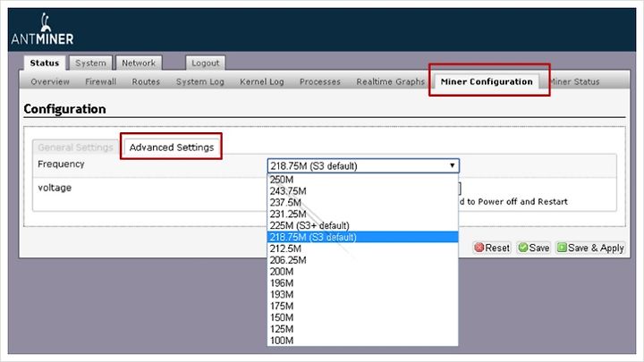Open the Miner Configuration subtab
The height and width of the screenshot is (362, 644).
point(487,81)
